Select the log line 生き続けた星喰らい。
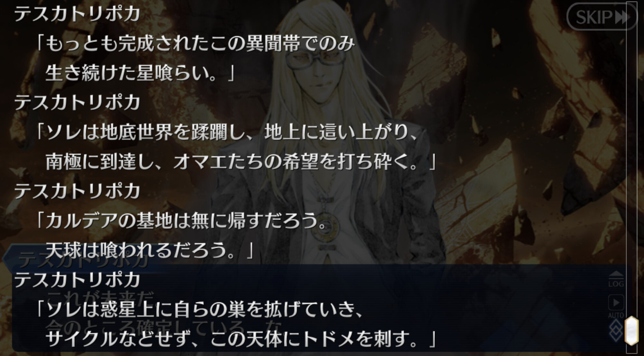644x356 pixels. [139, 73]
